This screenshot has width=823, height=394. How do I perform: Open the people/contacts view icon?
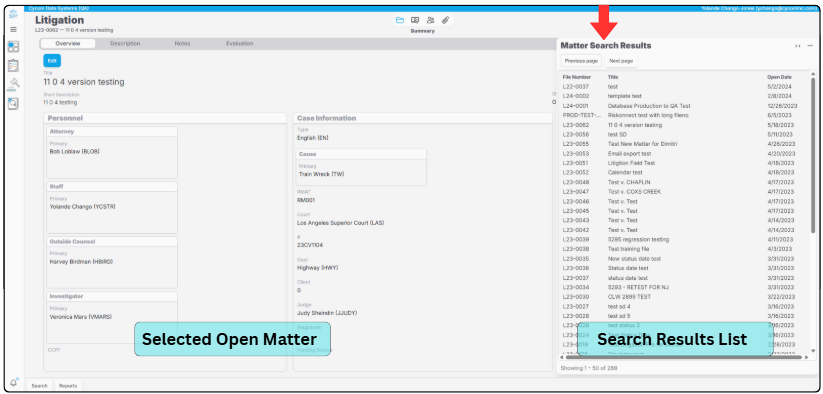pyautogui.click(x=430, y=20)
